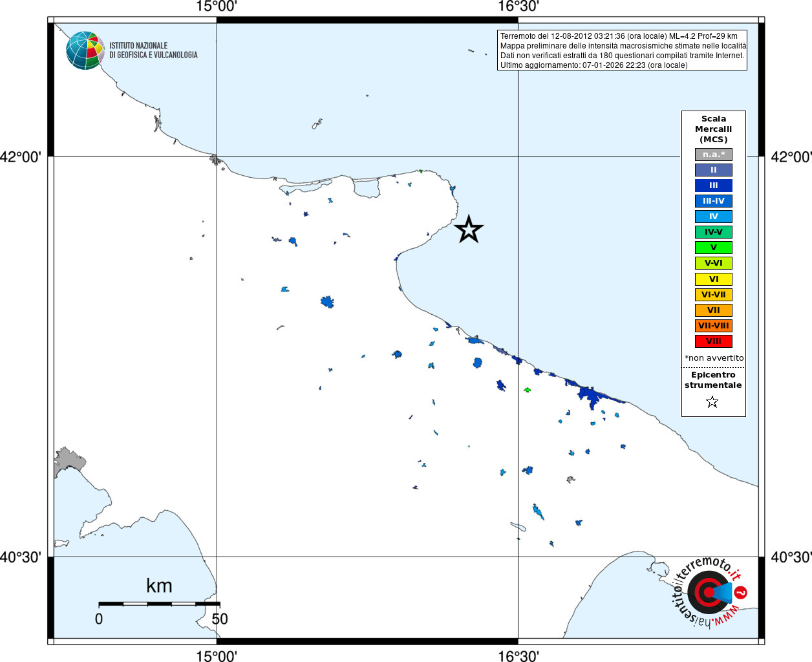Click the bottom 15°00' longitude label
This screenshot has height=662, width=812.
[x=217, y=656]
